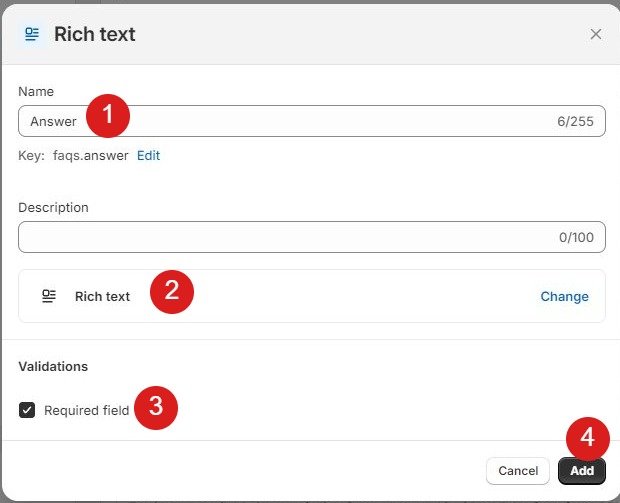Image resolution: width=620 pixels, height=503 pixels.
Task: Click the 0/100 description character counter
Action: pyautogui.click(x=576, y=238)
